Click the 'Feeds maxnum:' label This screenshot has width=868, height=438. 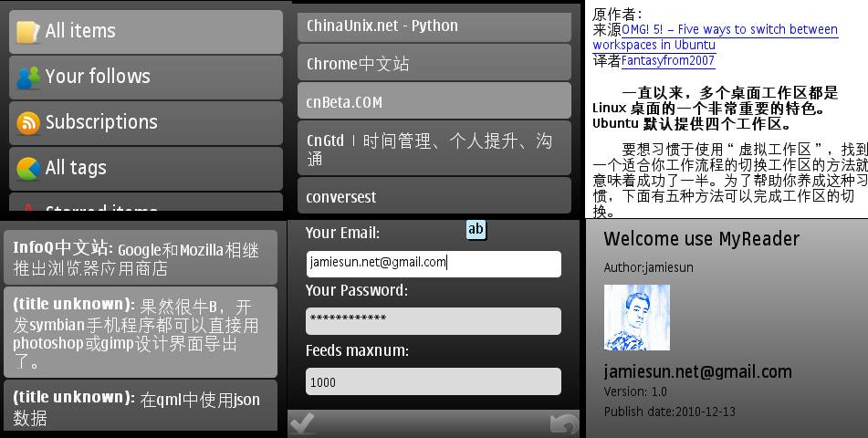(x=357, y=350)
